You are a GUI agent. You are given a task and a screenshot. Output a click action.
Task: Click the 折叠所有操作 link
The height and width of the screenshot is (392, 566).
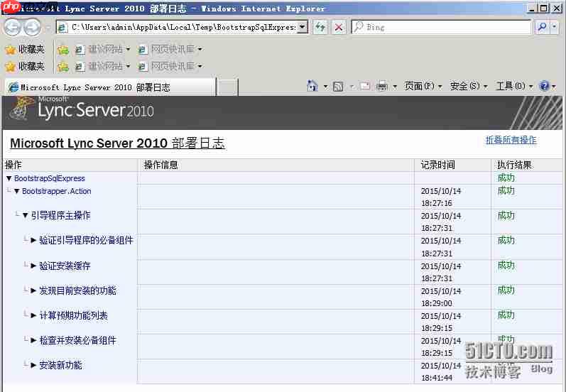point(511,140)
